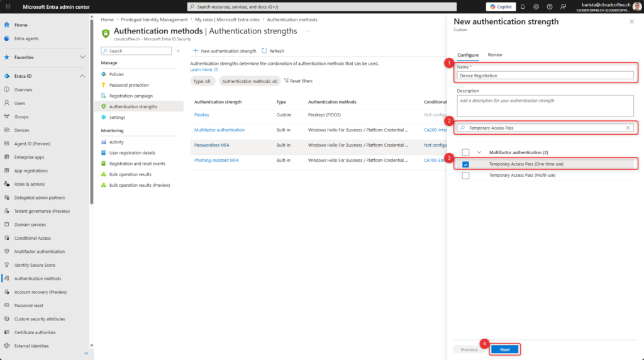
Task: Click the top search resources box
Action: click(x=321, y=6)
